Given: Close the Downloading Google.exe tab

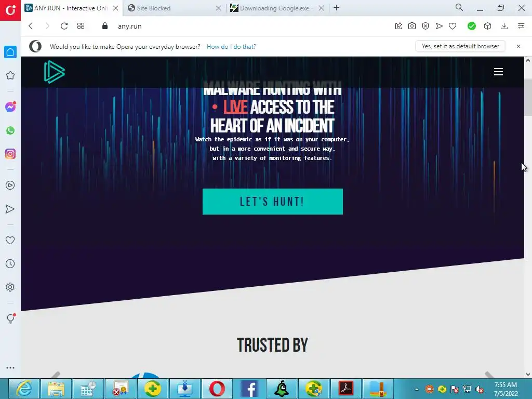Looking at the screenshot, I should click(x=321, y=8).
